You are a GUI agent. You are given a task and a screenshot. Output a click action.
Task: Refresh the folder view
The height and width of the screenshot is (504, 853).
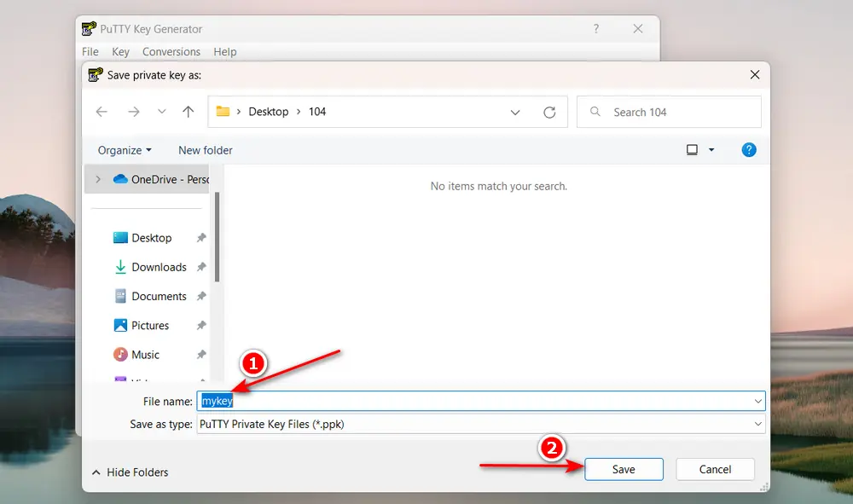[549, 112]
